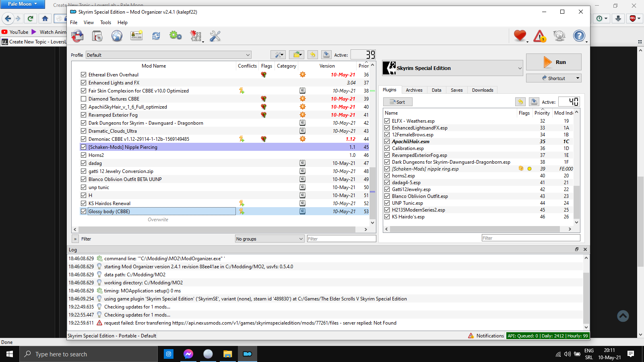Go back in the Pale Moon browser
The height and width of the screenshot is (362, 644).
coord(8,19)
